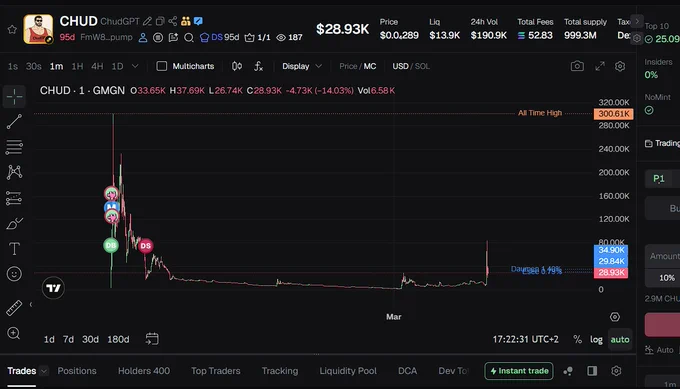Click the crown 1/1 indicator
680x389 pixels.
[257, 38]
